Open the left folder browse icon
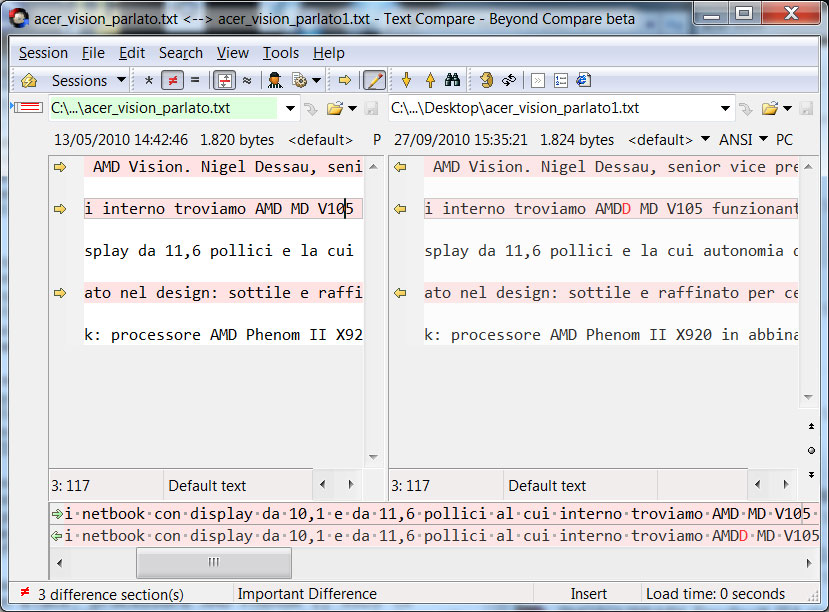This screenshot has width=829, height=612. [335, 108]
